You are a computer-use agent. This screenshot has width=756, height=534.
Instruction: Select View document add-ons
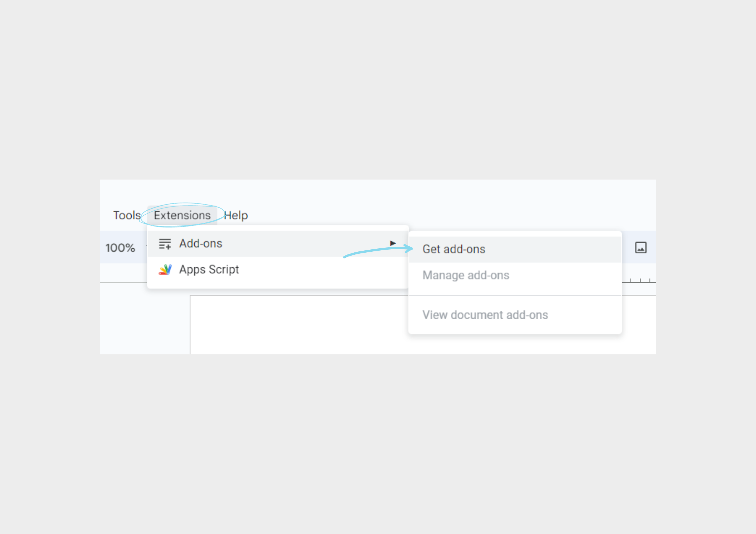515,315
